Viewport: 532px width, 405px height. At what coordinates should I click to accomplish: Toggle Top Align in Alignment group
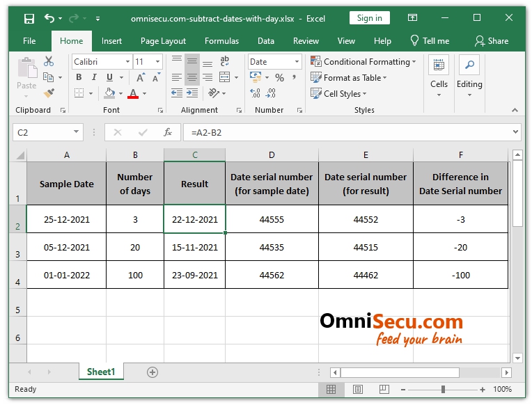pyautogui.click(x=177, y=61)
